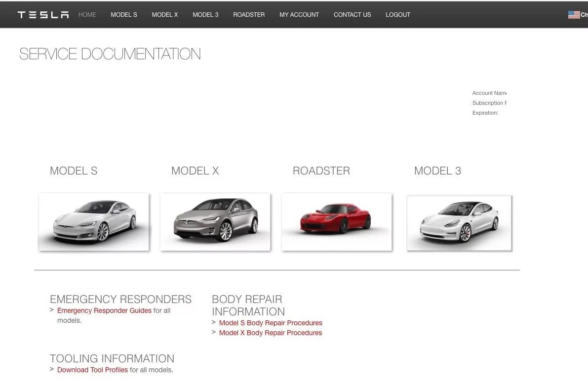Click the Expiration label in account info
588x392 pixels.
[x=485, y=113]
